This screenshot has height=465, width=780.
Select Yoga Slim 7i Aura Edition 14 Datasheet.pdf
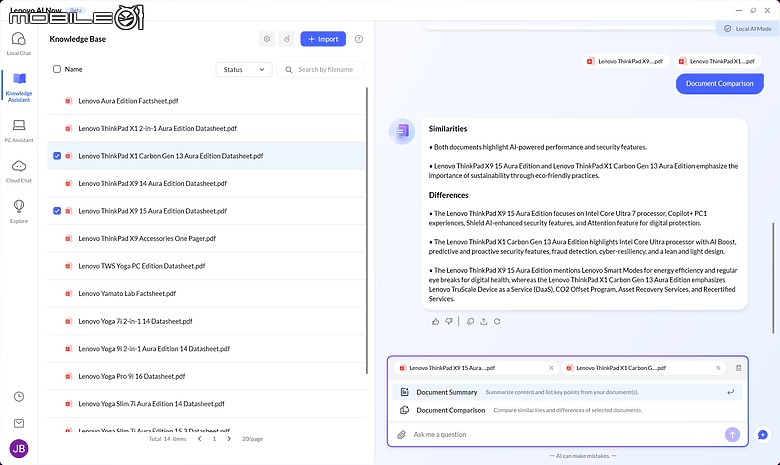point(206,404)
